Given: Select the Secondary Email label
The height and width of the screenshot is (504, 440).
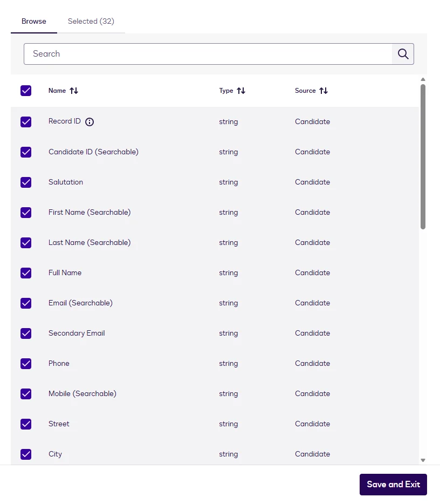Looking at the screenshot, I should 77,333.
